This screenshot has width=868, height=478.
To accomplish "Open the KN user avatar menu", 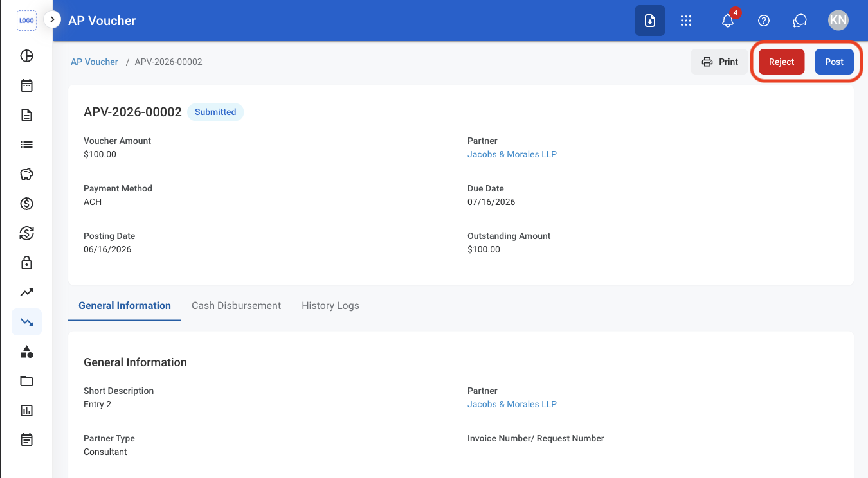I will pos(838,21).
